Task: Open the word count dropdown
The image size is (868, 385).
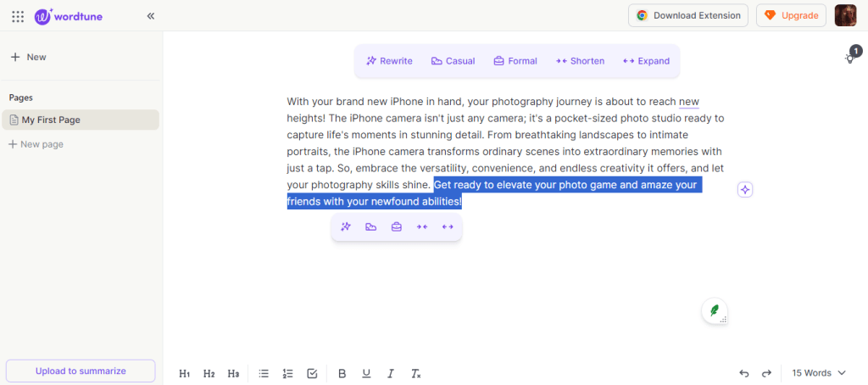Action: 818,373
